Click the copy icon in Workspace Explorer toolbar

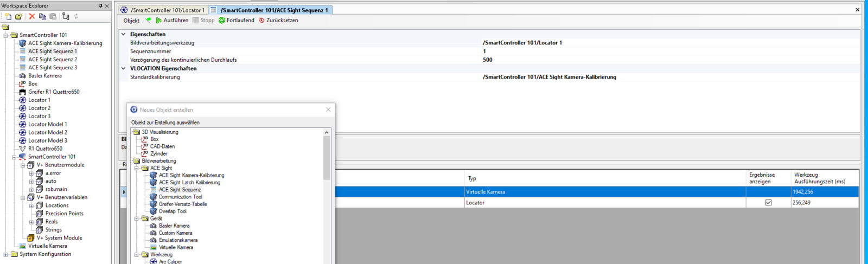42,16
